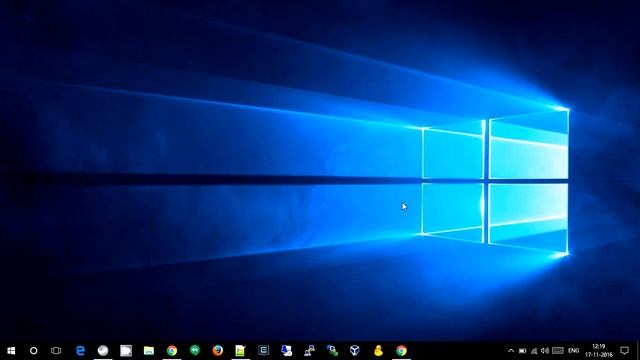Open the green Hangouts icon

pos(195,350)
